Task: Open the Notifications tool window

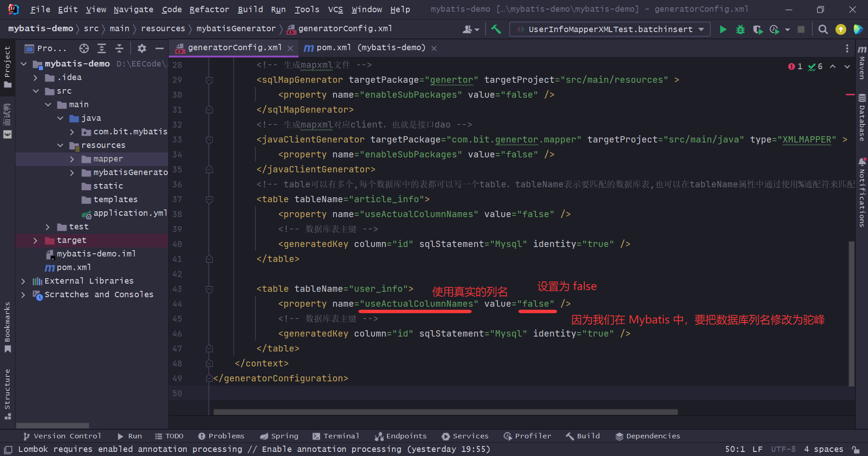Action: [862, 192]
